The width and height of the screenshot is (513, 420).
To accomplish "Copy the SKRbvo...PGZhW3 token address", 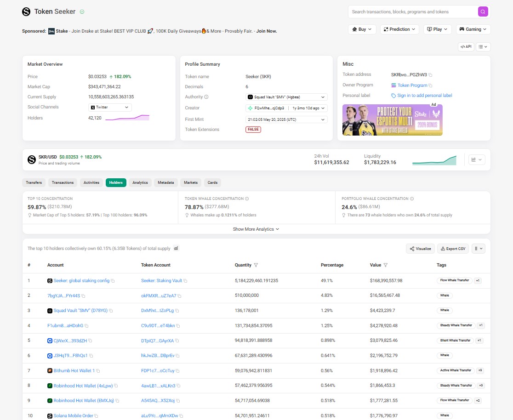I will coord(431,75).
